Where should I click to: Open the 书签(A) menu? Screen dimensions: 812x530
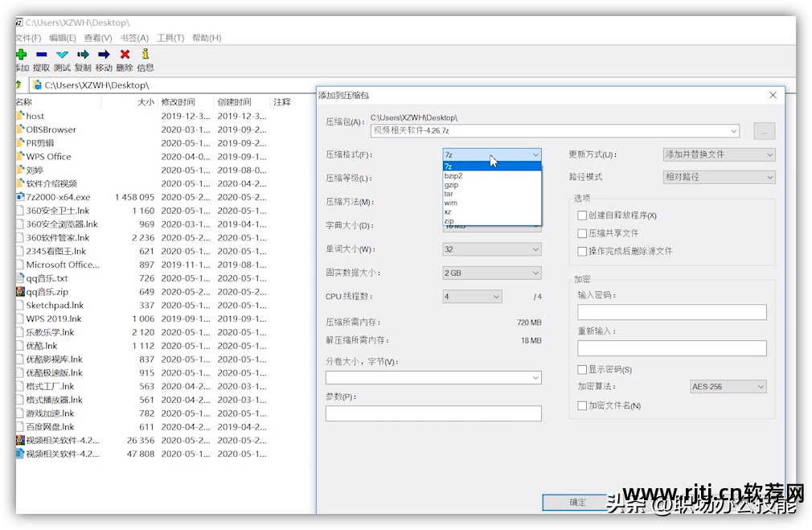pyautogui.click(x=134, y=38)
